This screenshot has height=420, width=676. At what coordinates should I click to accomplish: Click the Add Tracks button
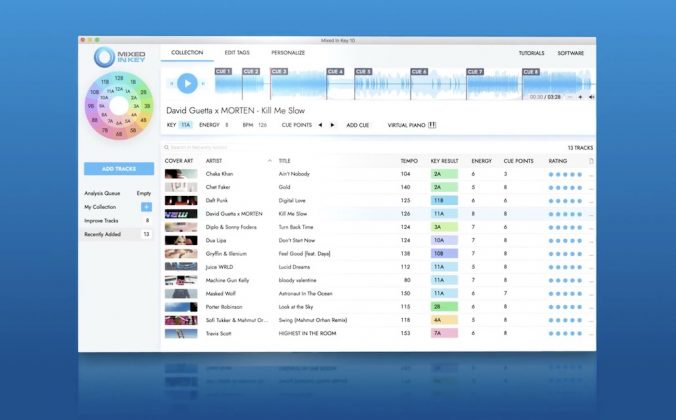119,169
